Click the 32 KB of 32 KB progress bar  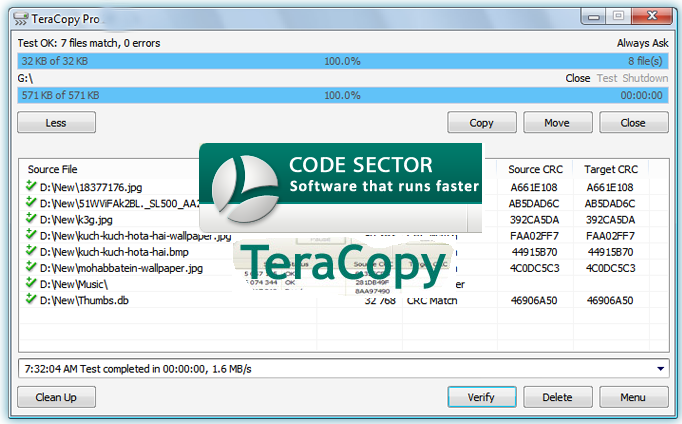point(343,61)
